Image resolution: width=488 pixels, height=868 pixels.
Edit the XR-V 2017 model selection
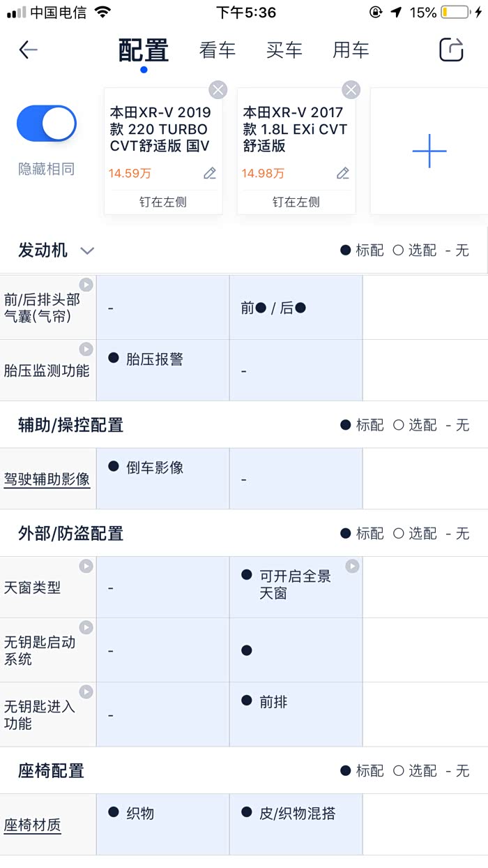[343, 173]
